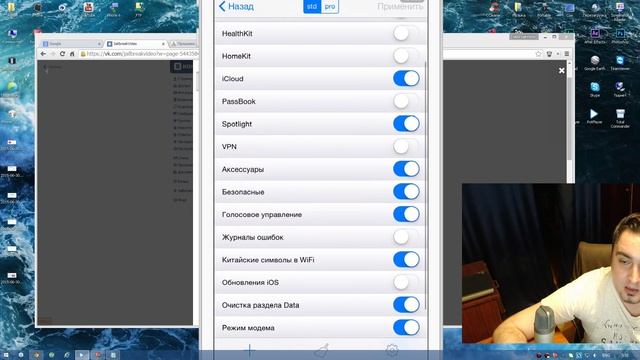Disable the Голосовое управление switch
Screen dimensions: 640x360
pos(406,214)
